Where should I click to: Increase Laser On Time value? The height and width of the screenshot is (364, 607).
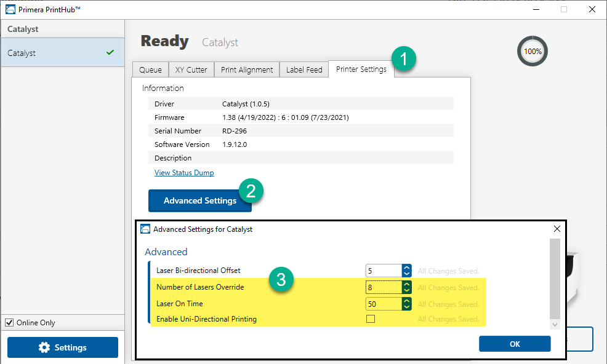coord(406,301)
